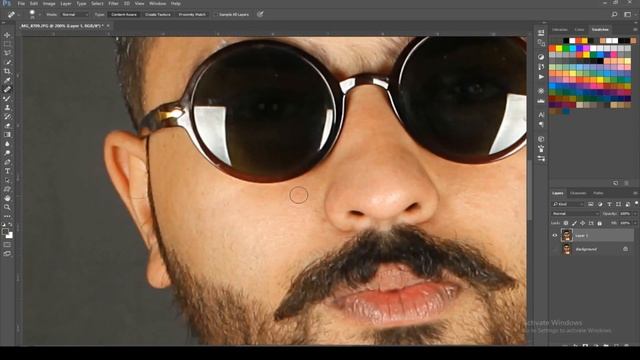Select the Path Selection tool

(x=7, y=180)
